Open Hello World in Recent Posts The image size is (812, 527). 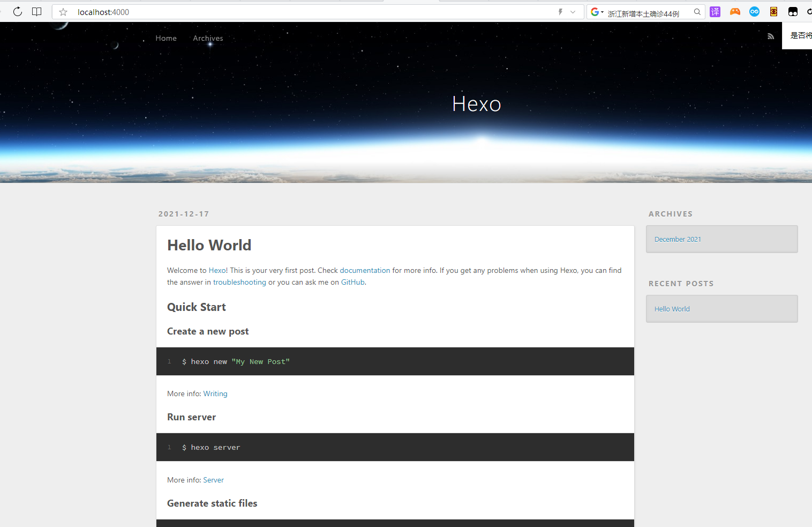[672, 309]
